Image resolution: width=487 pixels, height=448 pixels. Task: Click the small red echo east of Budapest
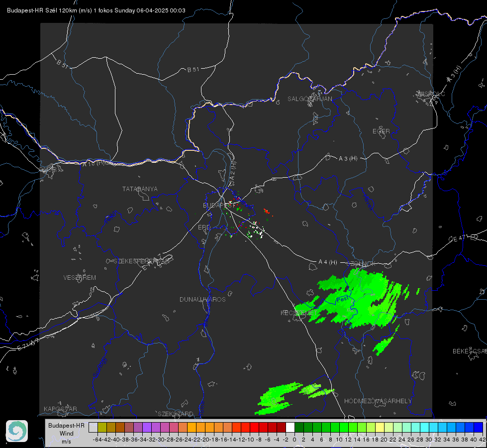coord(266,212)
